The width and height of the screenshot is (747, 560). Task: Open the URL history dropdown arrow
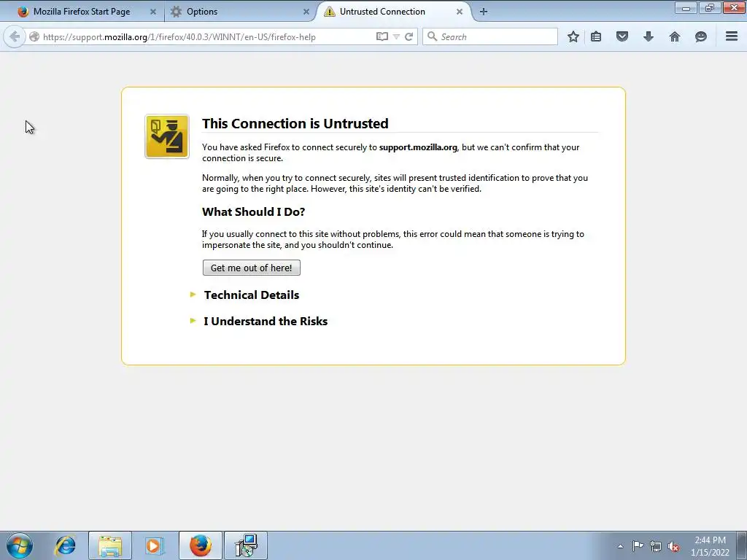click(x=396, y=36)
